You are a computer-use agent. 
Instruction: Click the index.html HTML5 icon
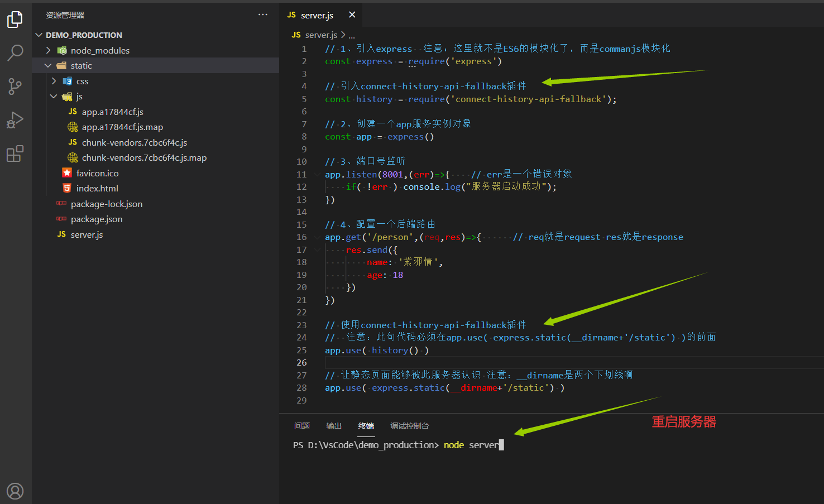67,189
